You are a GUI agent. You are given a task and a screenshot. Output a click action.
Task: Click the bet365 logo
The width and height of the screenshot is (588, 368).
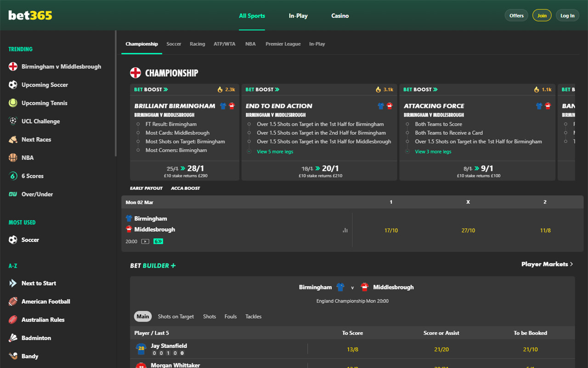click(x=30, y=15)
